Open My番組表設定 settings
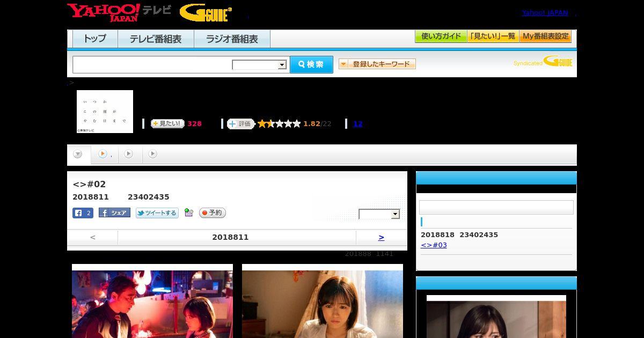 545,36
